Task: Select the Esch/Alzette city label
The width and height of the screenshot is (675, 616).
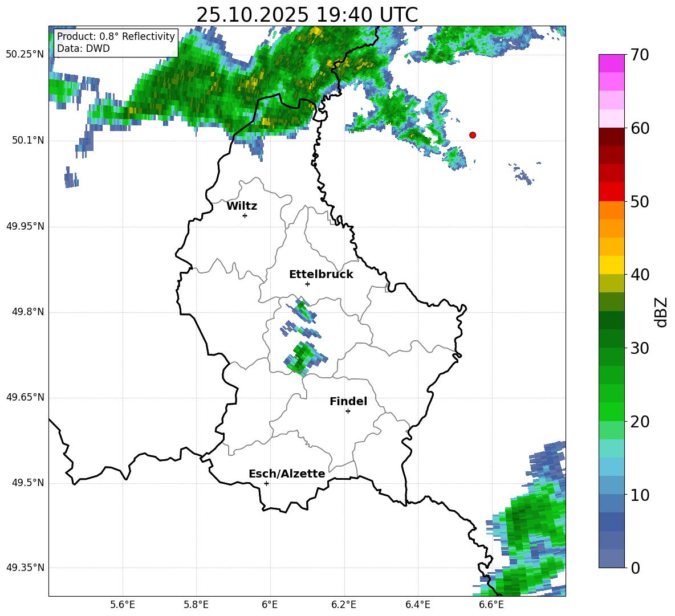Action: point(287,474)
